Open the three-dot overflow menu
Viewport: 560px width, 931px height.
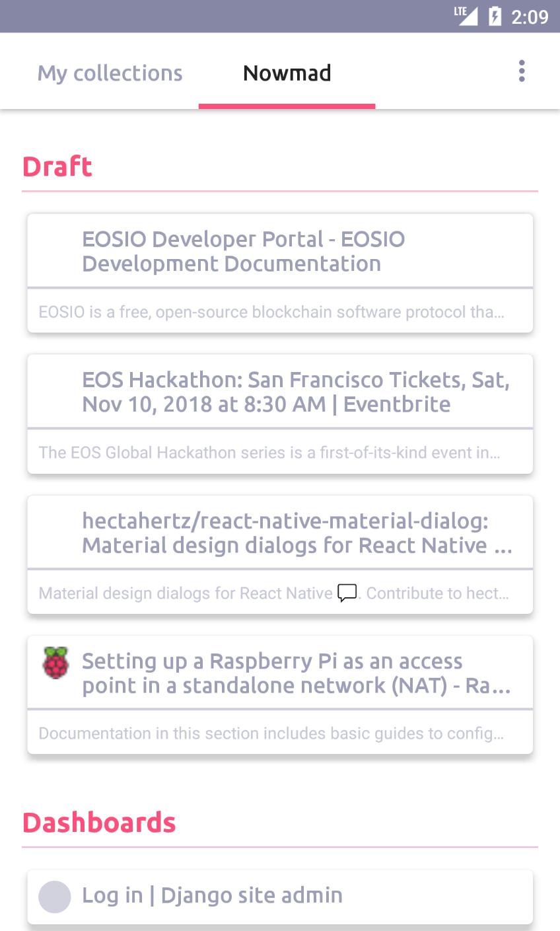(x=522, y=71)
